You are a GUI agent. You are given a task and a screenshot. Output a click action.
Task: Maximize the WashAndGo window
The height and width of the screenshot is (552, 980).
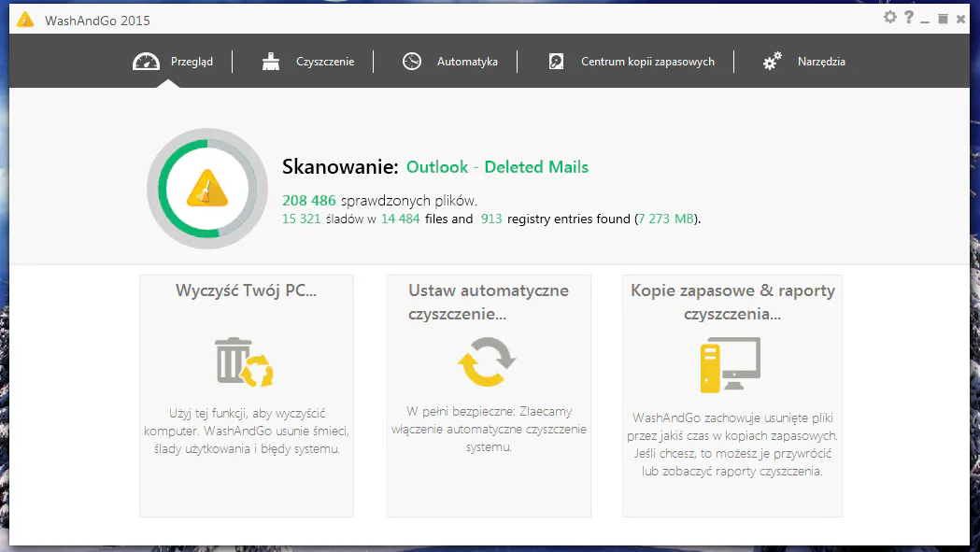click(944, 20)
